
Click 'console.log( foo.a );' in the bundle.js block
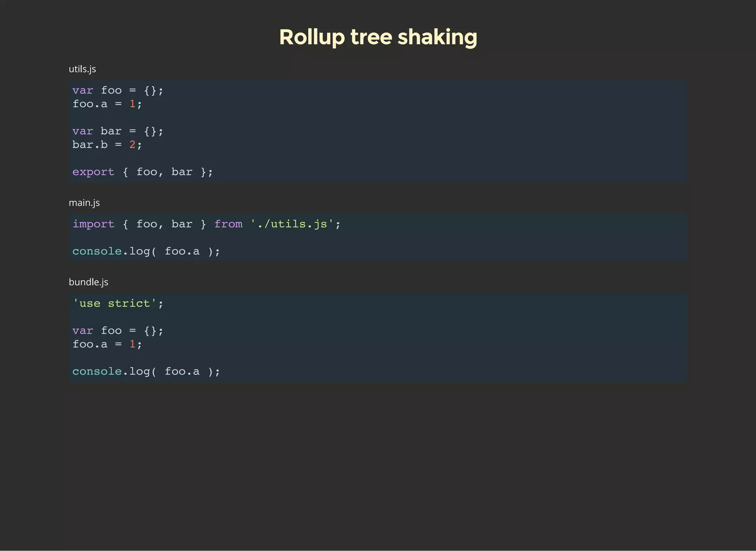click(x=146, y=371)
